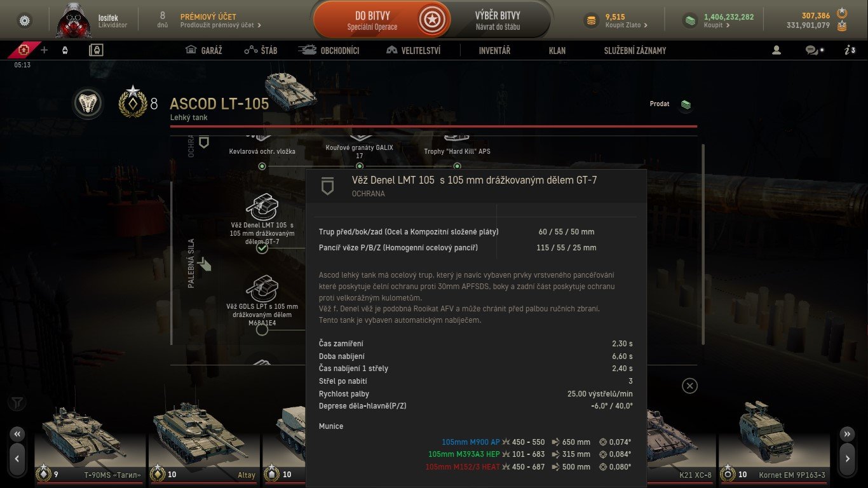Select the Věž GDLS LPT turret radio button
This screenshot has height=488, width=868.
point(262,330)
